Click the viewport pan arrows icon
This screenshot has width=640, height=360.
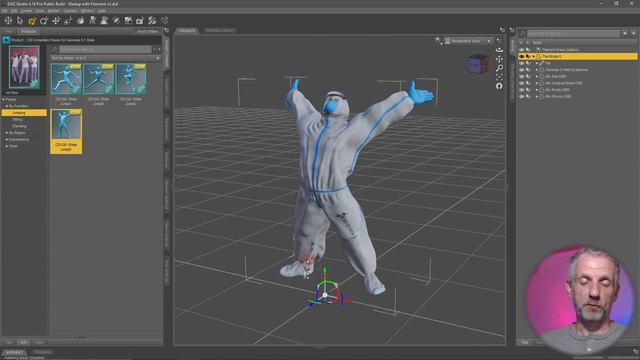499,59
